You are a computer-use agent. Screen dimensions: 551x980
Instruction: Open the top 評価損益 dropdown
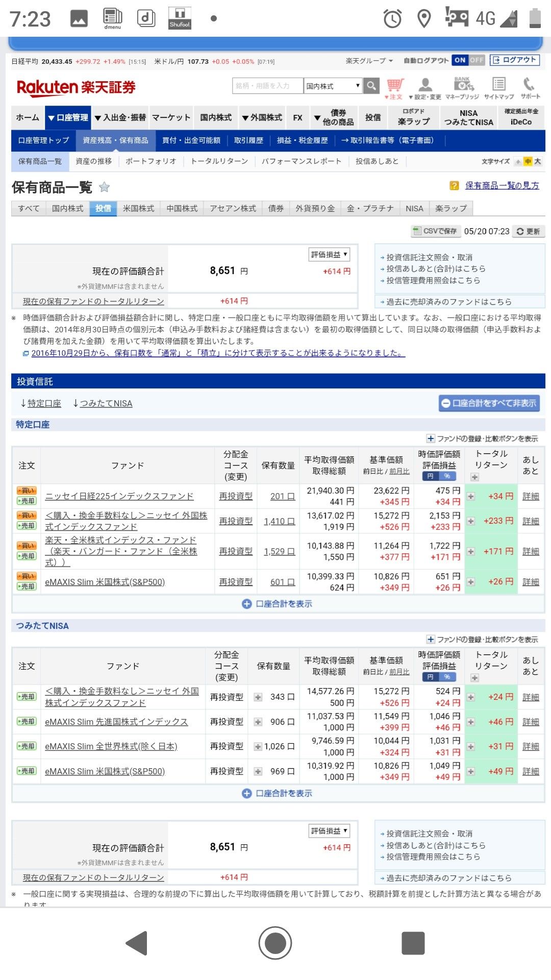coord(329,254)
